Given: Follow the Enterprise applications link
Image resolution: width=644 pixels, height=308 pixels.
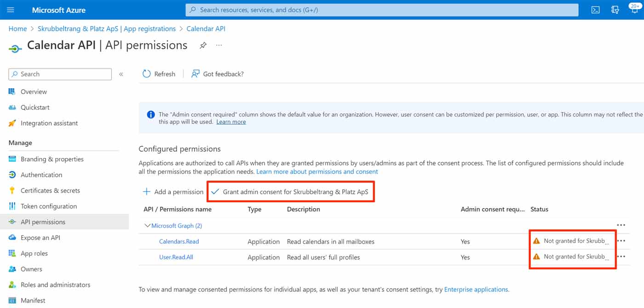Looking at the screenshot, I should pos(476,290).
